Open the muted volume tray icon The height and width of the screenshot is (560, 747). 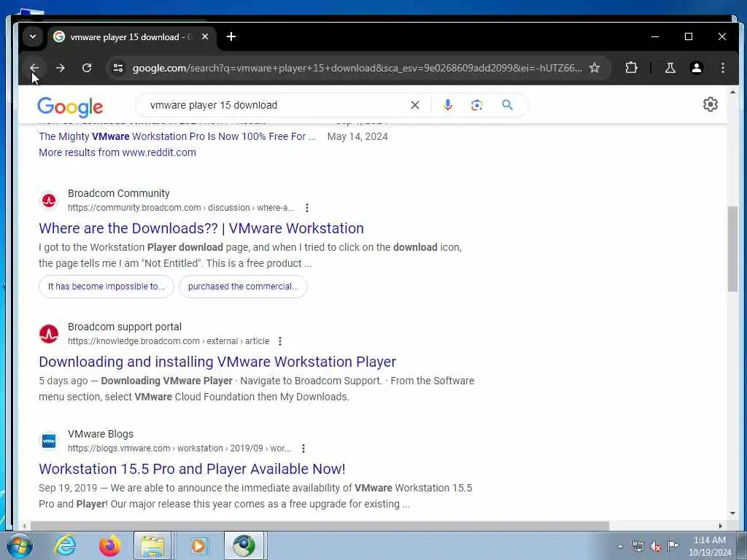[656, 547]
